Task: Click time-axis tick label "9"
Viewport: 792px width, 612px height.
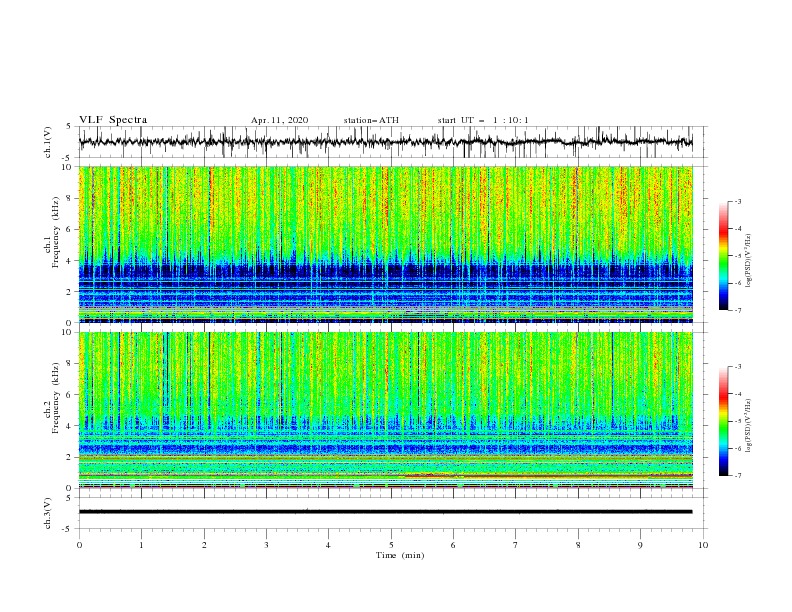Action: tap(640, 545)
